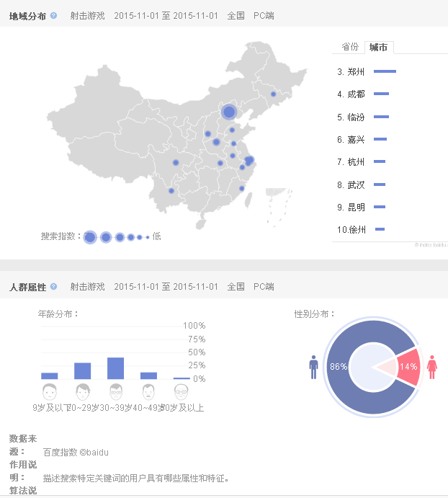Image resolution: width=448 pixels, height=498 pixels.
Task: Click the largest bubble on the China map
Action: (229, 112)
